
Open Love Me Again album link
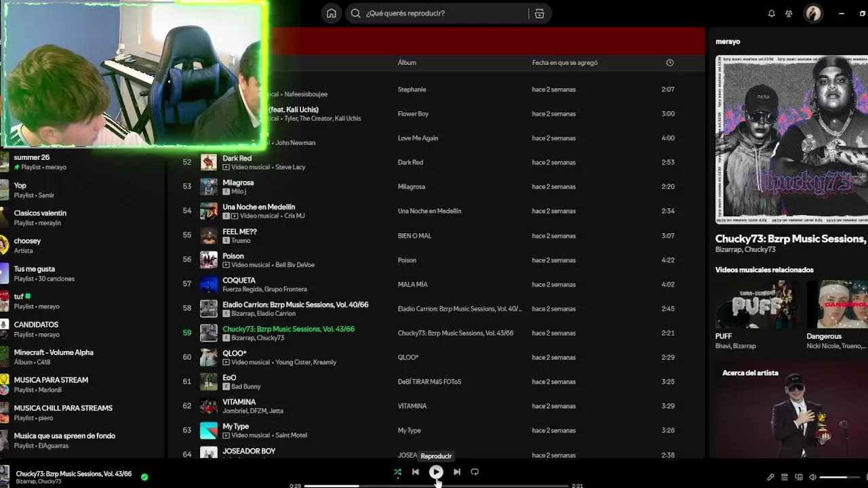tap(418, 138)
